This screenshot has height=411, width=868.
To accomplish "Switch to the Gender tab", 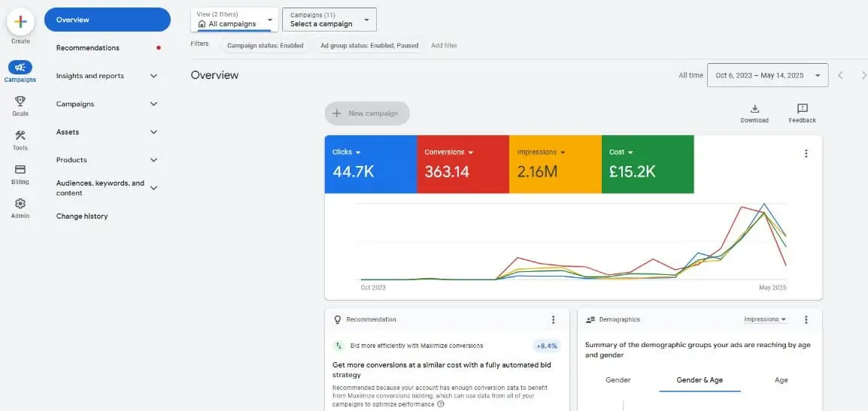I will pos(618,380).
